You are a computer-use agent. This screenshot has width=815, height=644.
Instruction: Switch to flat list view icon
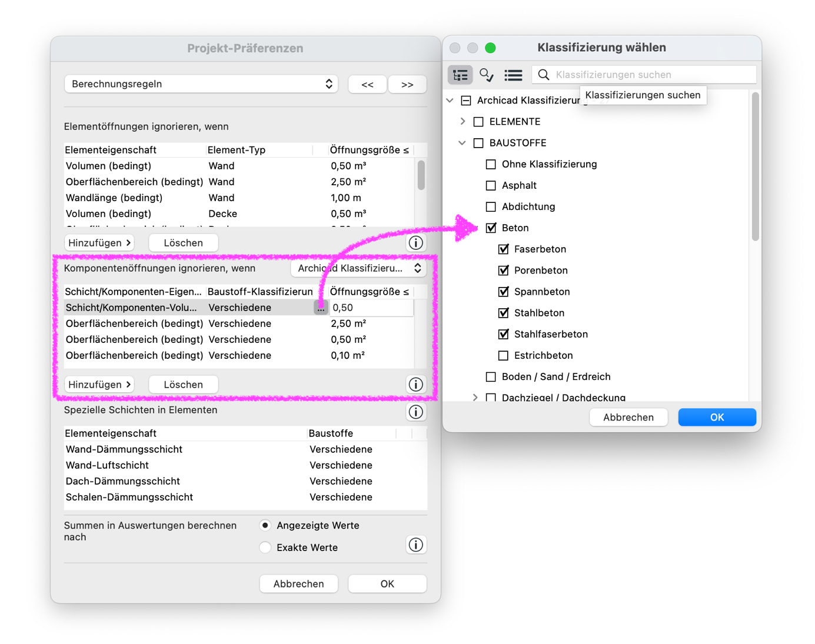point(513,75)
